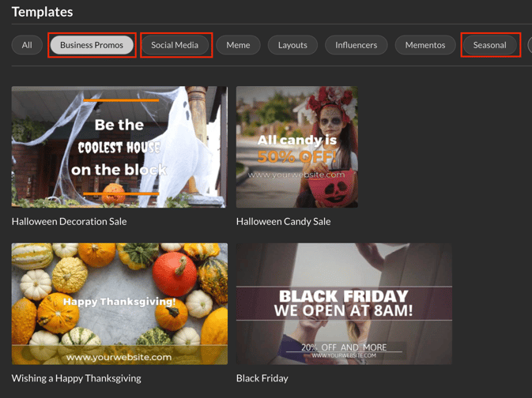Click "WE OPEN AT 8AM!" banner text

[x=343, y=310]
